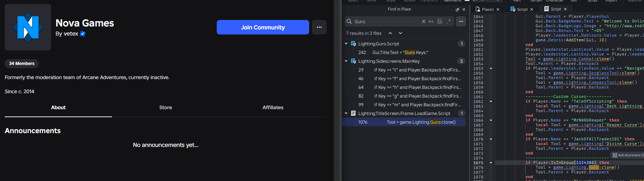The image size is (644, 181).
Task: Select the line 242 Gui.Title.Text result
Action: tap(400, 53)
